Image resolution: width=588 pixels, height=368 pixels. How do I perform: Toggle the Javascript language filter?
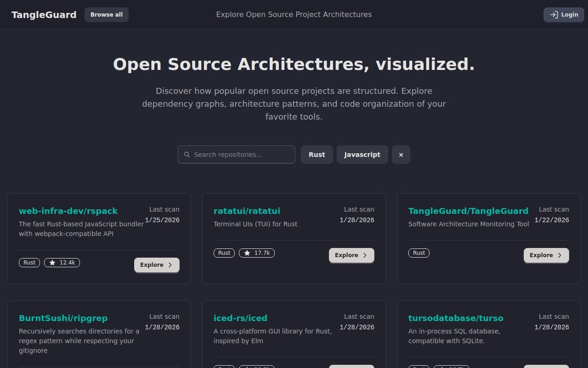pyautogui.click(x=362, y=155)
